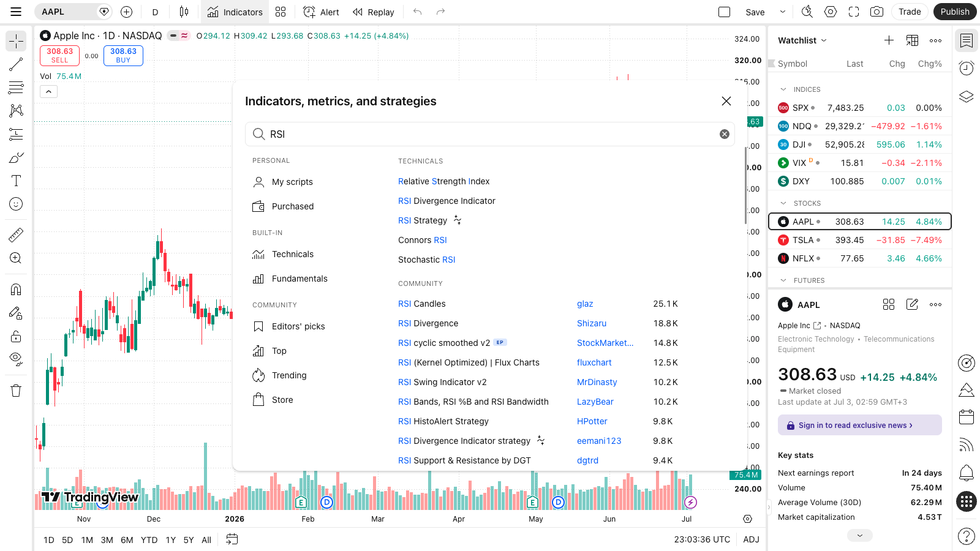Select the trend line drawing tool

pyautogui.click(x=16, y=64)
